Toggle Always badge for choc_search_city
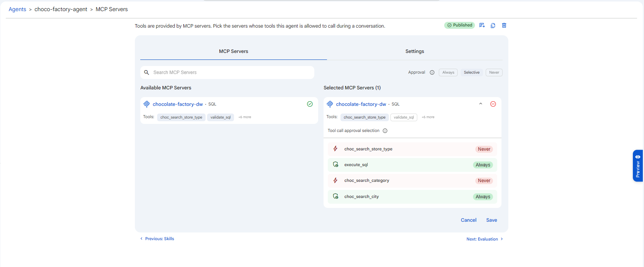This screenshot has width=644, height=267. [x=483, y=197]
